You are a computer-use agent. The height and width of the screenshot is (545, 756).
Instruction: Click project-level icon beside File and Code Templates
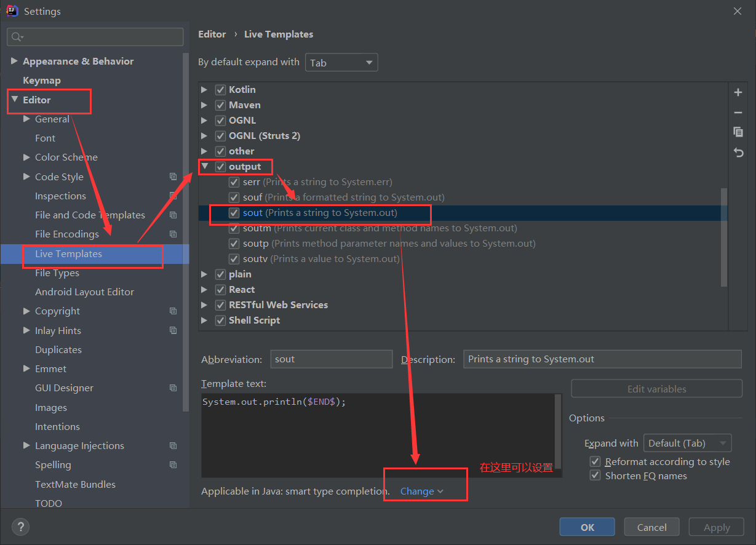pos(173,215)
